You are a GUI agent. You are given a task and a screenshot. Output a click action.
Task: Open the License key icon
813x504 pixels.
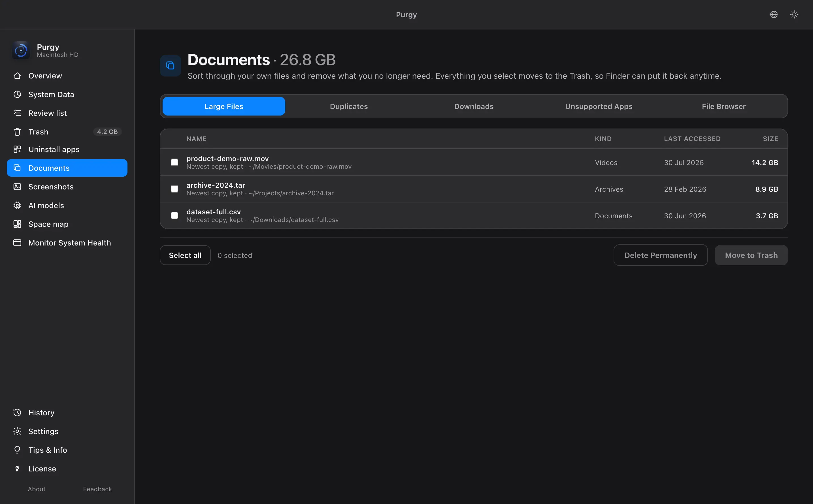point(17,469)
